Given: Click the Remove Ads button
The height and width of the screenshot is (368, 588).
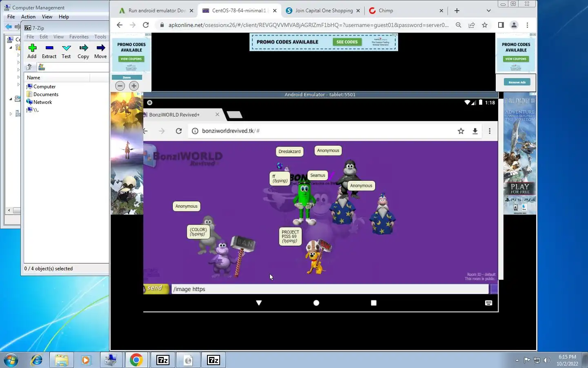Looking at the screenshot, I should tap(517, 82).
